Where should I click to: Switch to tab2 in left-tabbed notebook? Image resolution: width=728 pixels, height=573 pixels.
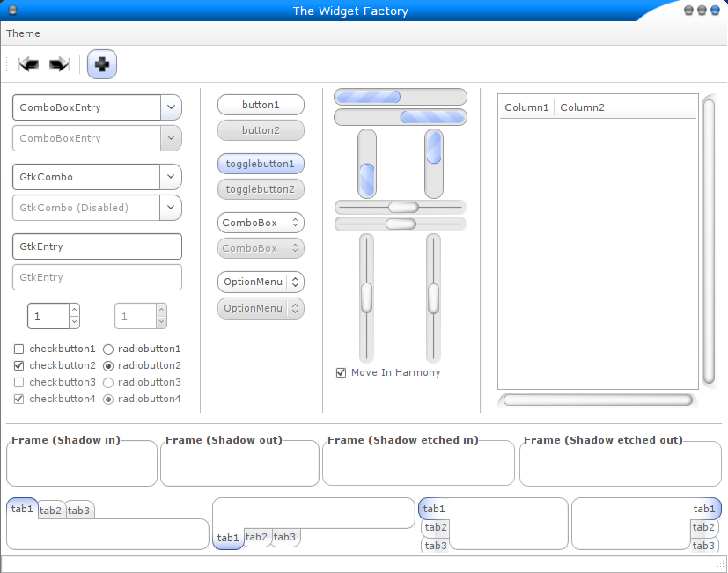pyautogui.click(x=436, y=527)
